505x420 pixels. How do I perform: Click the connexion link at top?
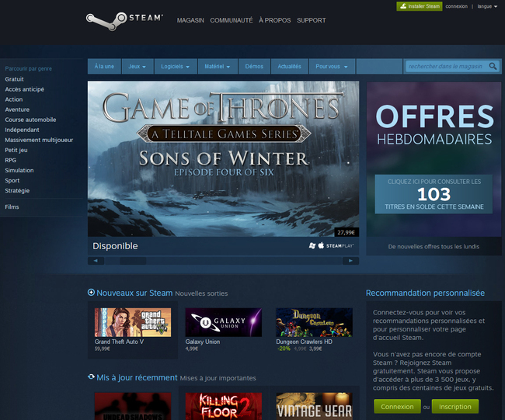click(x=456, y=6)
